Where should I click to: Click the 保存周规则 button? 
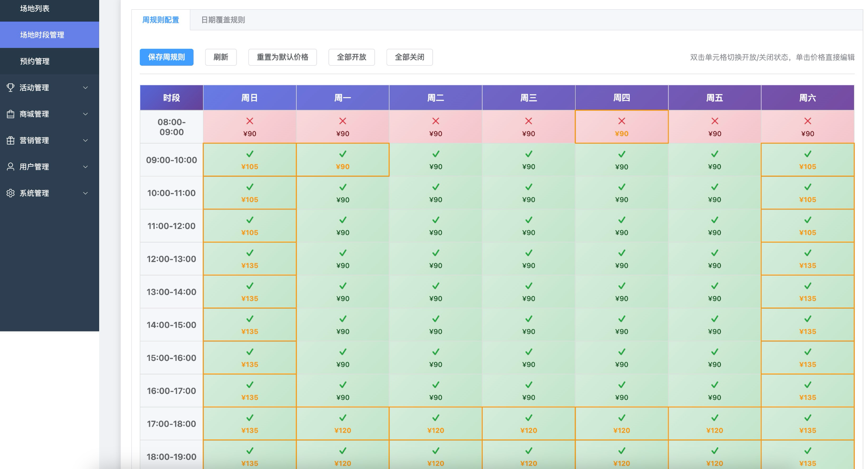point(167,57)
